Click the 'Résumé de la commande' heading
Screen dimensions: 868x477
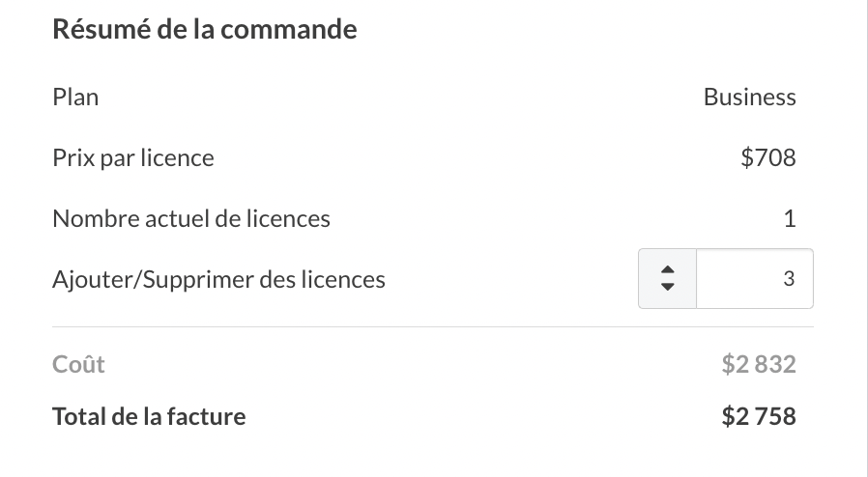[x=204, y=30]
